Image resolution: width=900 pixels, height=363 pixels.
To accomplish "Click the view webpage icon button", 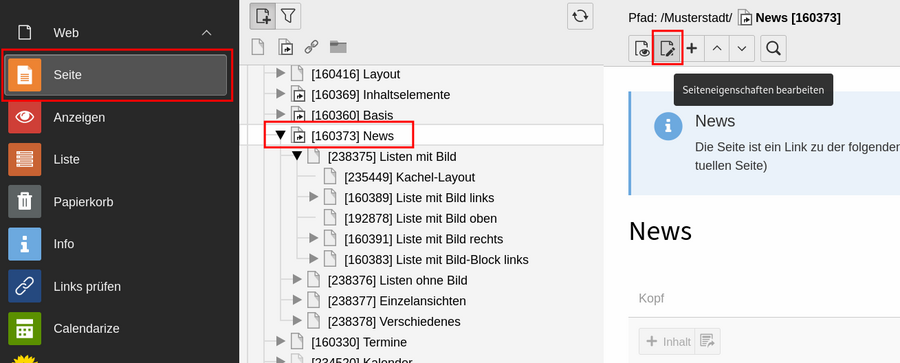I will pos(642,48).
